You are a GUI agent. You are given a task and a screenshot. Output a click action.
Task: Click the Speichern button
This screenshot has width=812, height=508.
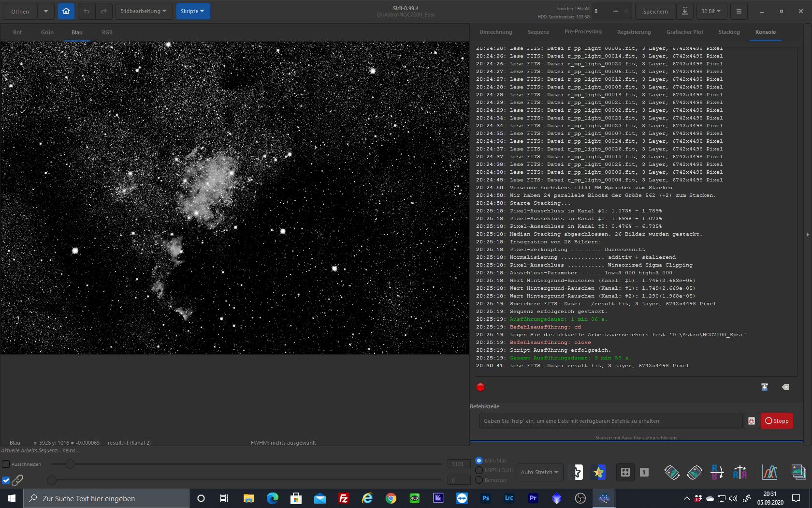click(655, 11)
